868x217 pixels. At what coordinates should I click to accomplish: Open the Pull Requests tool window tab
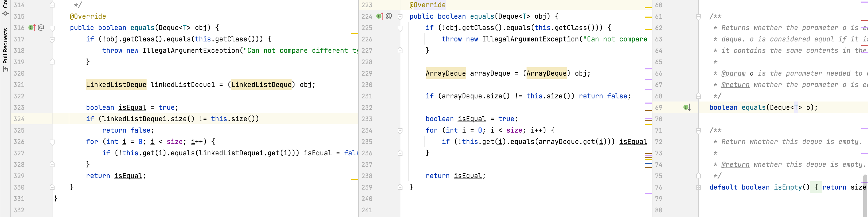[5, 46]
